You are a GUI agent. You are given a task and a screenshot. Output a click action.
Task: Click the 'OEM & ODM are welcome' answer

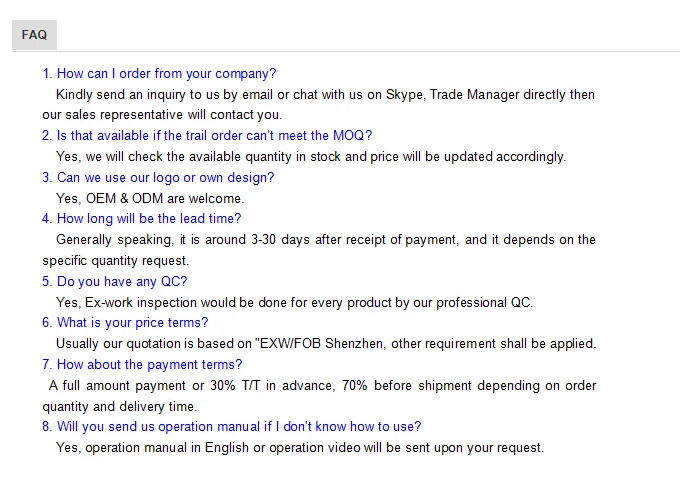pos(150,198)
